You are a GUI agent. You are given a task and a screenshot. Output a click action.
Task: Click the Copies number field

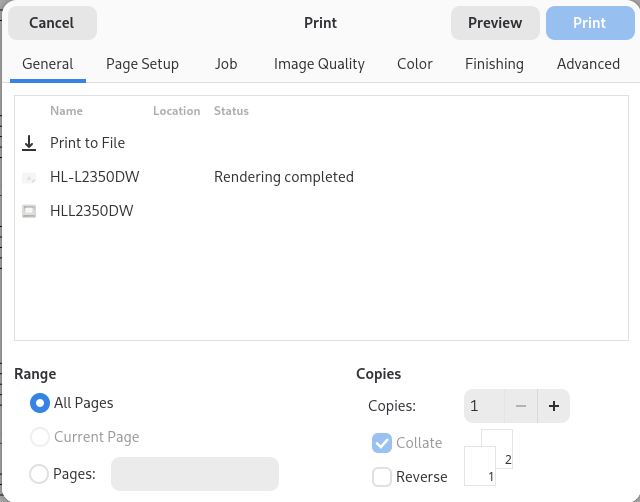(x=484, y=406)
